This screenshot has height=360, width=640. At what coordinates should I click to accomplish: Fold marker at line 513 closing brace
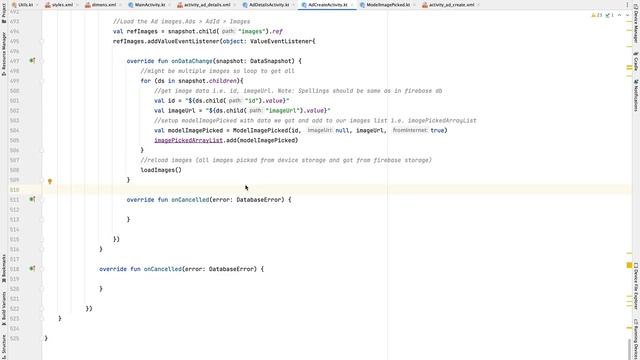point(42,220)
